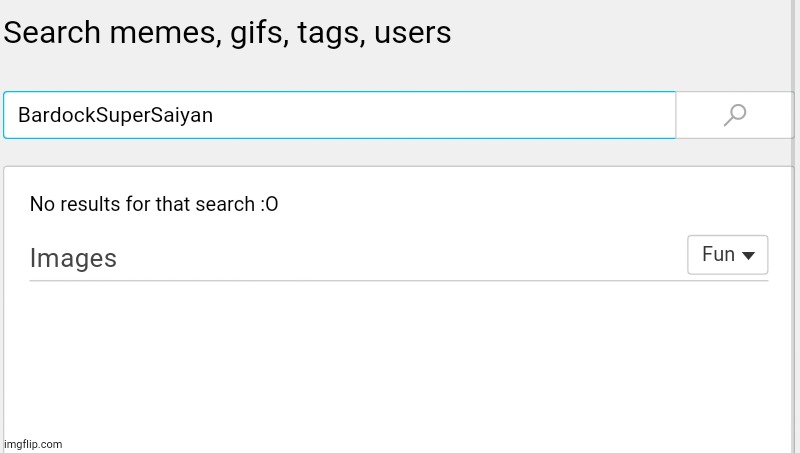Image resolution: width=800 pixels, height=453 pixels.
Task: Click the gray button area surrounding the magnifier
Action: 735,115
